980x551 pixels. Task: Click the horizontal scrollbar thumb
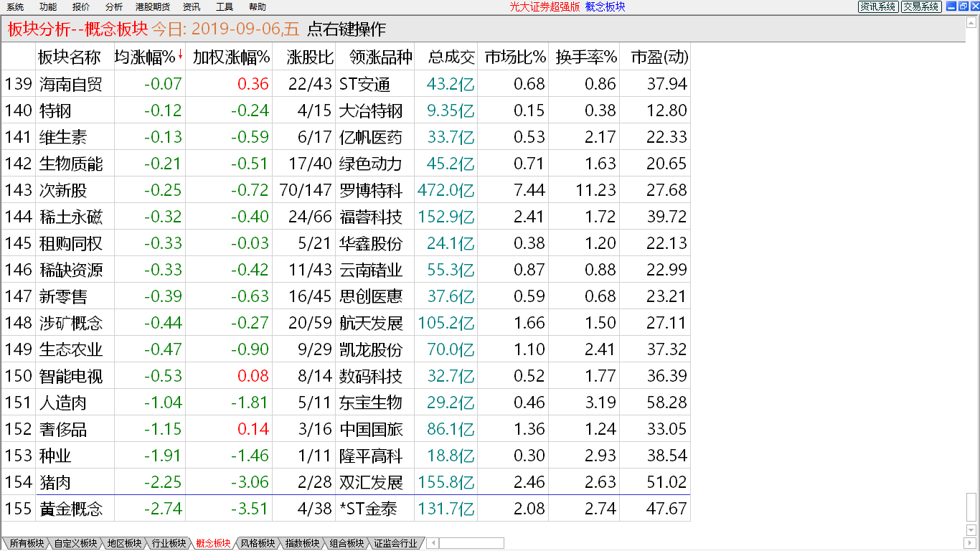[471, 543]
